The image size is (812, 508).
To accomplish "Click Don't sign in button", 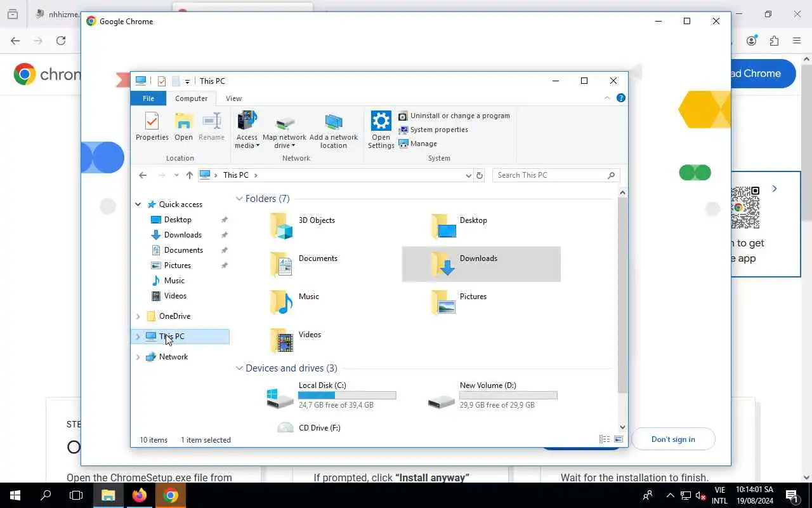I will [x=673, y=439].
